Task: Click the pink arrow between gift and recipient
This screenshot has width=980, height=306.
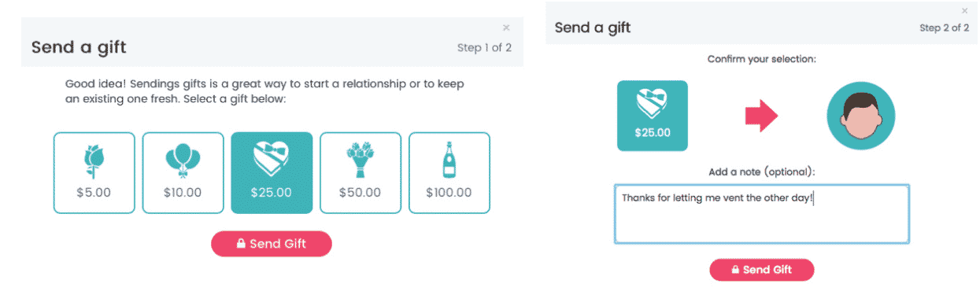Action: [761, 116]
